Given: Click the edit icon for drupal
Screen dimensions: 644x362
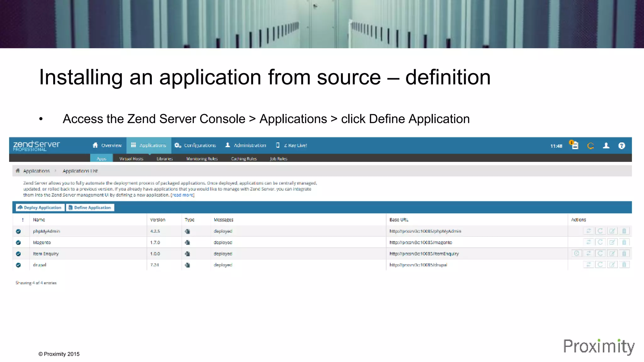Looking at the screenshot, I should click(612, 265).
